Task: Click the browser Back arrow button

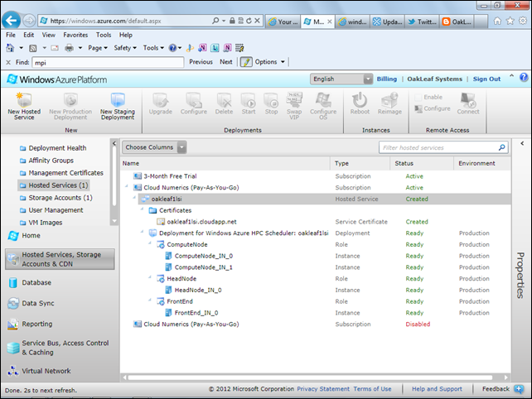Action: coord(11,21)
